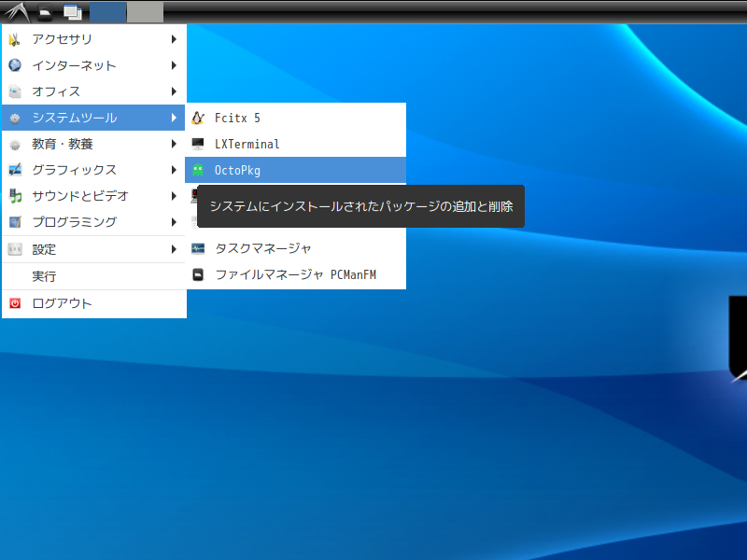The image size is (747, 560).
Task: Select the システムツール menu entry
Action: tap(93, 118)
